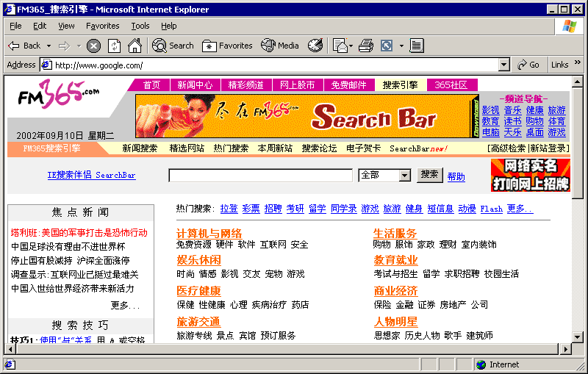Viewport: 588px width, 374px height.
Task: Open the Back button history dropdown arrow
Action: point(49,46)
